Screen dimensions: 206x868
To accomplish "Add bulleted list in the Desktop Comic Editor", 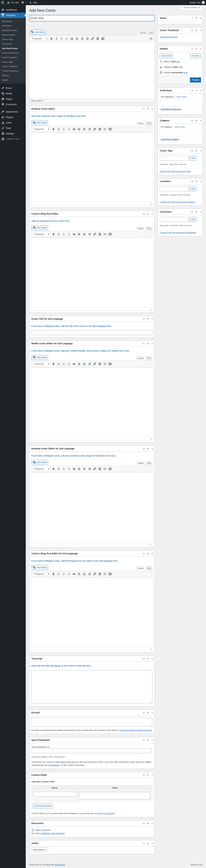I will pyautogui.click(x=64, y=129).
